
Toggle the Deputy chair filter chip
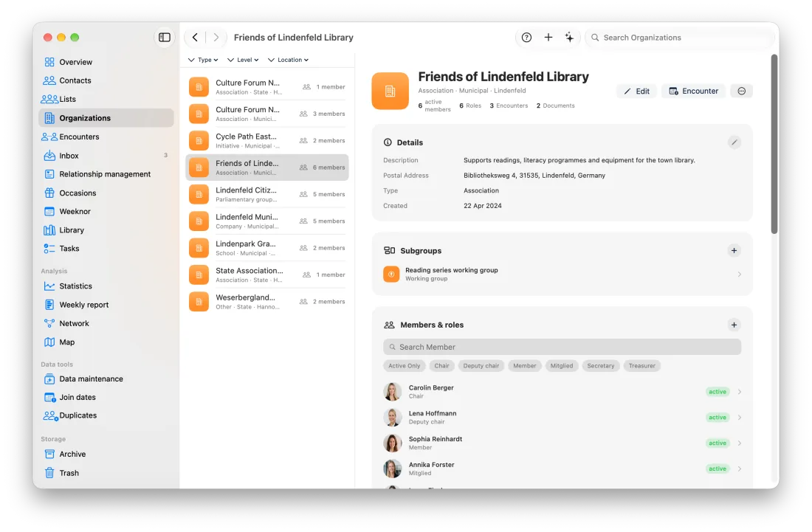point(481,366)
